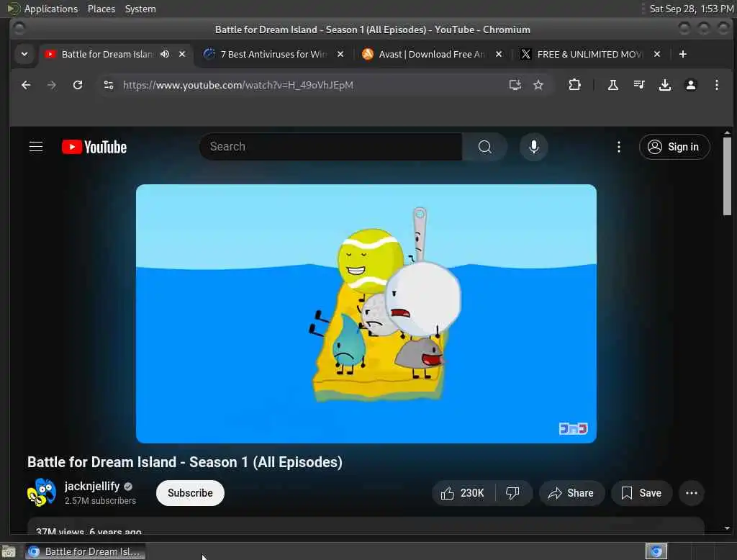Open jacknjellify channel avatar
Screen dimensions: 737x560
[41, 492]
